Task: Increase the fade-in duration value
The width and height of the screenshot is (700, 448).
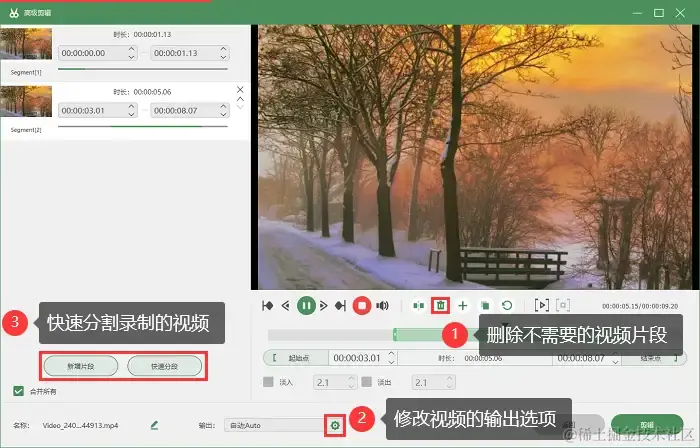Action: coord(351,379)
